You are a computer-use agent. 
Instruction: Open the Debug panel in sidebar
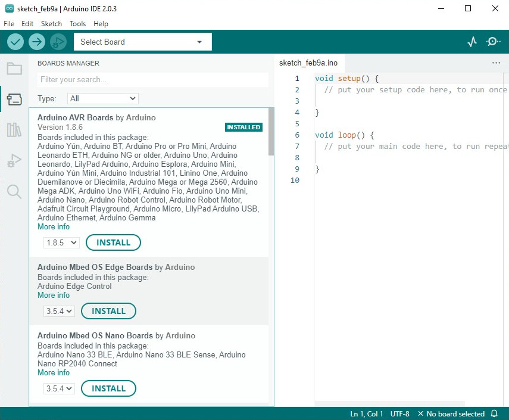(x=14, y=160)
